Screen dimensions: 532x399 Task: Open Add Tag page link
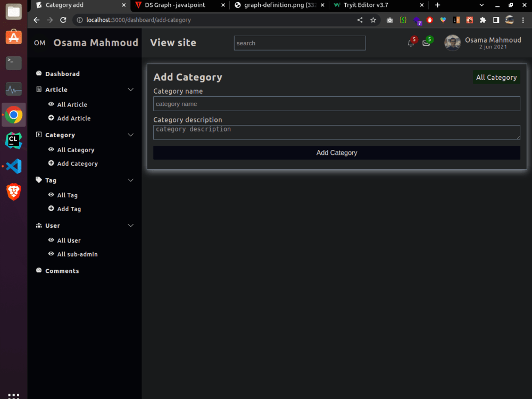pos(69,209)
